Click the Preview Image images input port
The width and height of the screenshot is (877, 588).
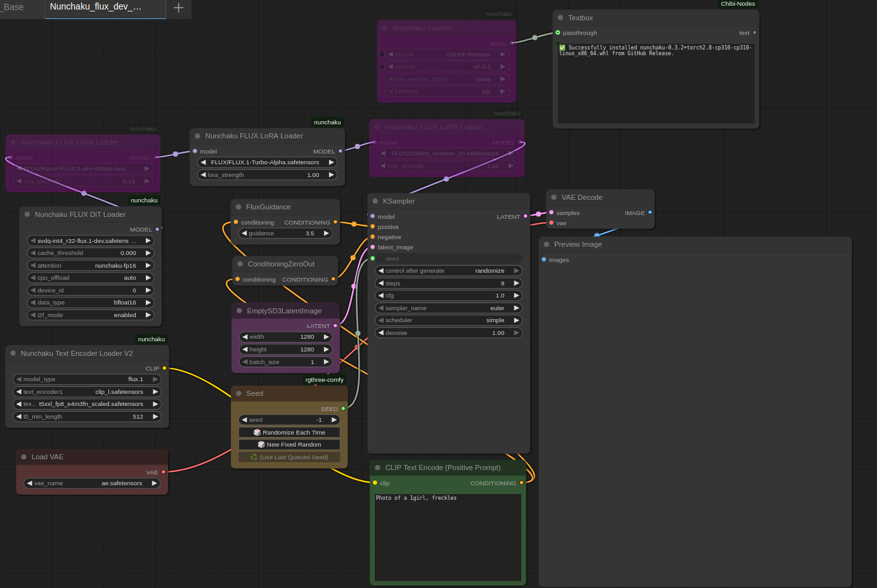[x=543, y=259]
